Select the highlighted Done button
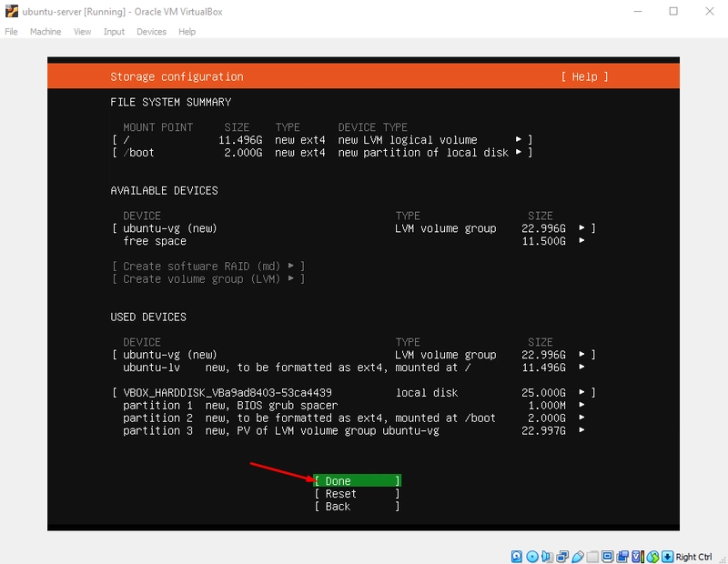Viewport: 728px width, 564px height. pos(357,481)
